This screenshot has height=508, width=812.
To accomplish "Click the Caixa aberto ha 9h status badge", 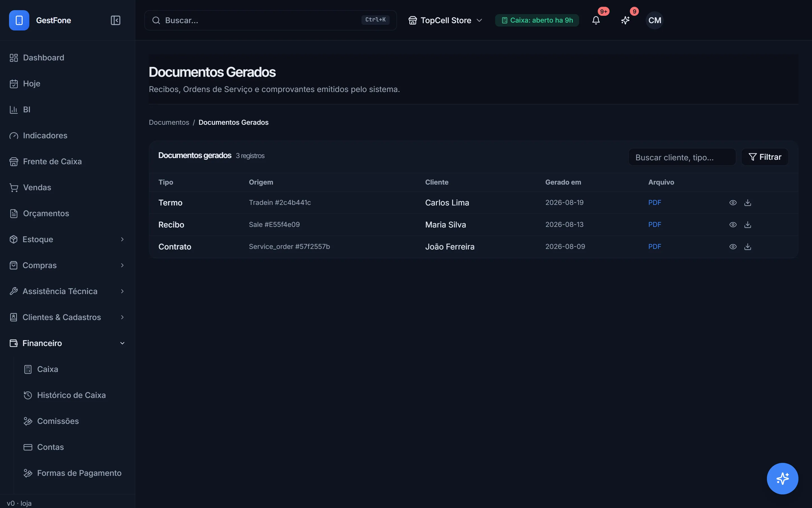I will [537, 20].
